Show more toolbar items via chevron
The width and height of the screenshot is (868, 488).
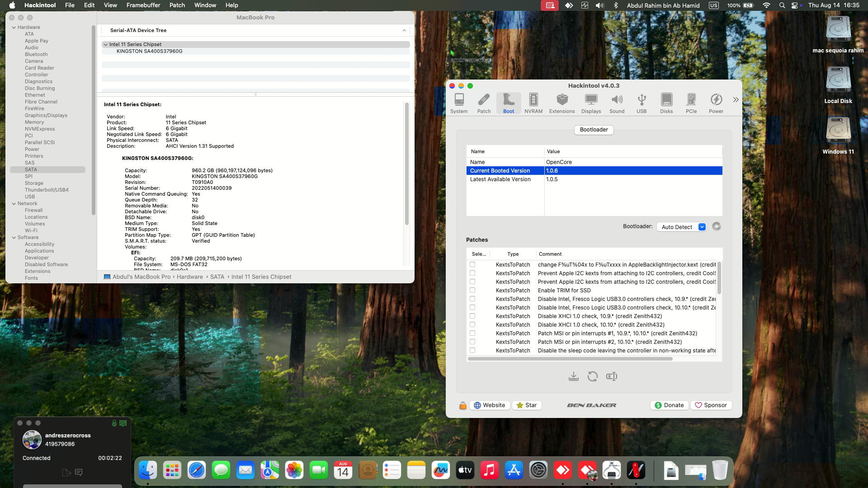coord(736,99)
